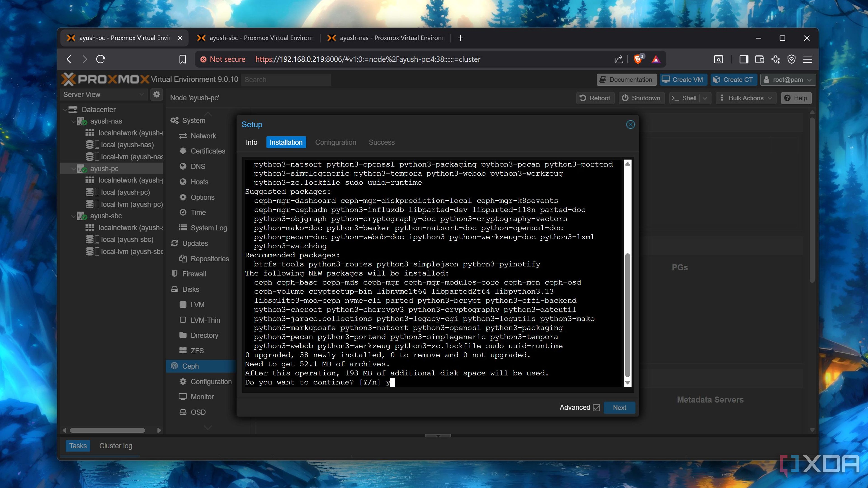Toggle the browser sidebar panel icon
The height and width of the screenshot is (488, 868).
point(744,59)
